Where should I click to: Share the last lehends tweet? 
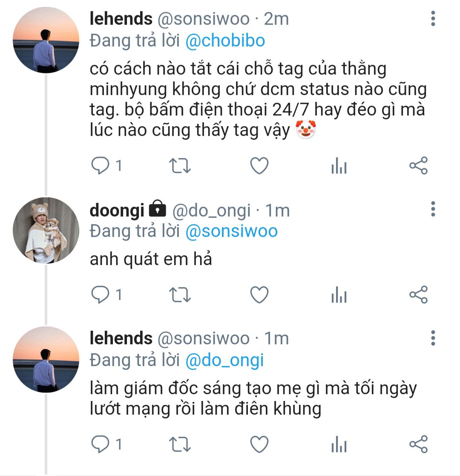pos(418,444)
